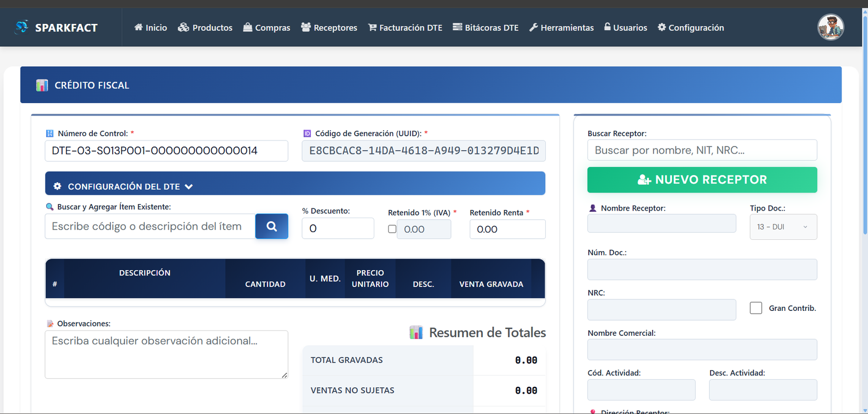Click the Crédito Fiscal header chart icon

(x=42, y=85)
